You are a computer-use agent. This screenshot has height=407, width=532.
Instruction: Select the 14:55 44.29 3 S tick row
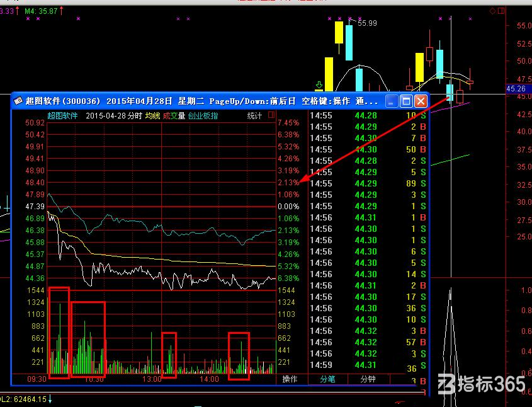coord(368,195)
